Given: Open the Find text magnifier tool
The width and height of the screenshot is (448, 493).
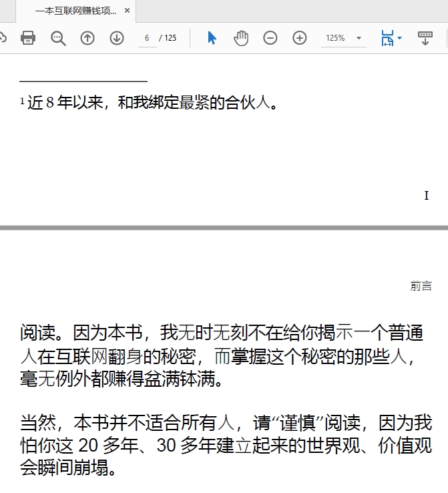Looking at the screenshot, I should pos(58,38).
